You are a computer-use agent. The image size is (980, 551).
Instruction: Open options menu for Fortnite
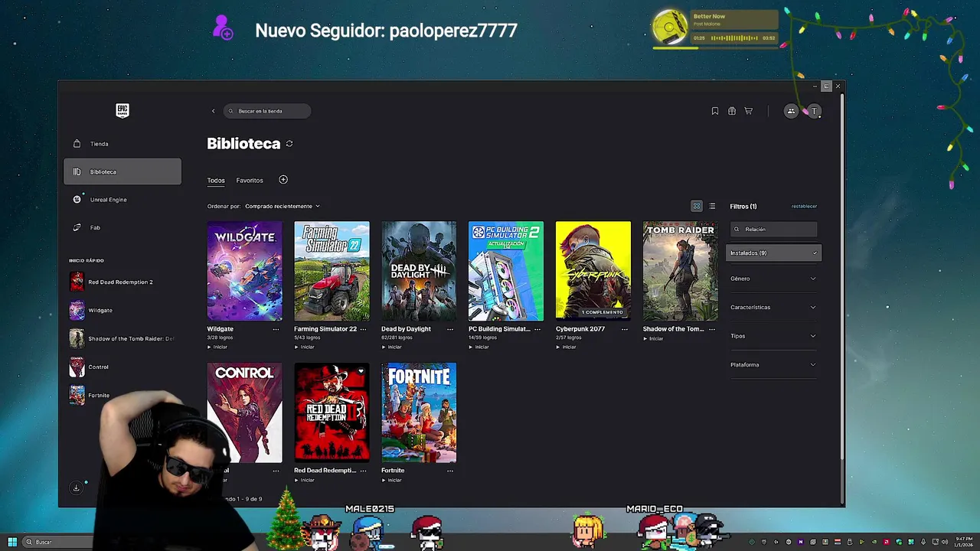450,471
